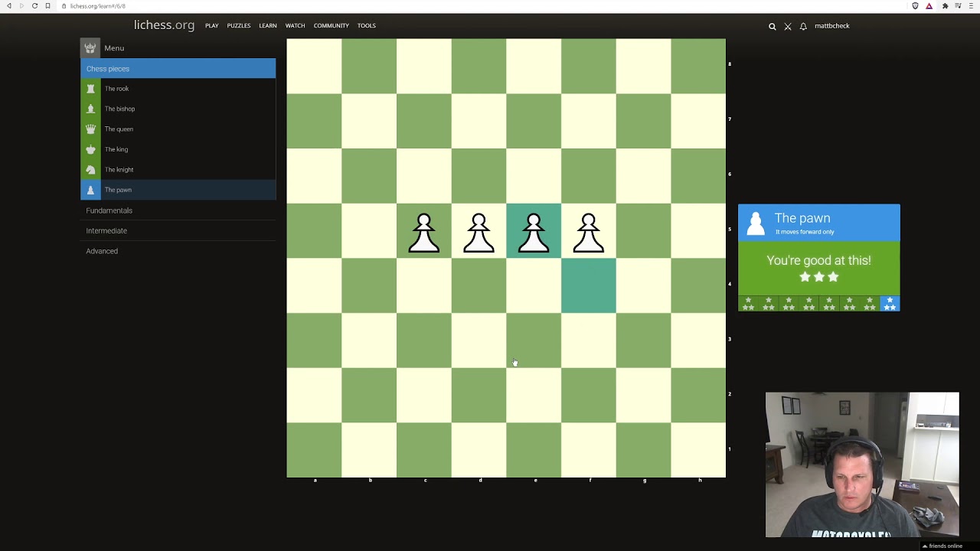980x551 pixels.
Task: Click the webcam video overlay
Action: point(862,465)
